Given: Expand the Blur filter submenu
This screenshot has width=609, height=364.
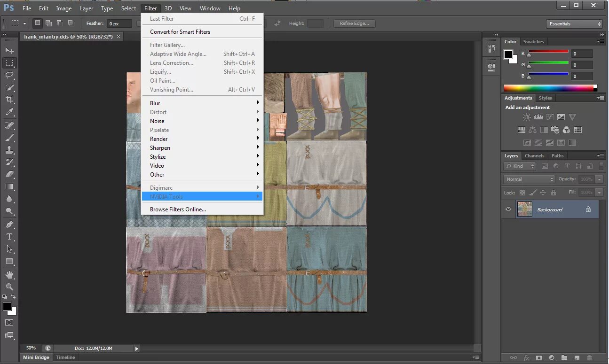Looking at the screenshot, I should [x=202, y=103].
